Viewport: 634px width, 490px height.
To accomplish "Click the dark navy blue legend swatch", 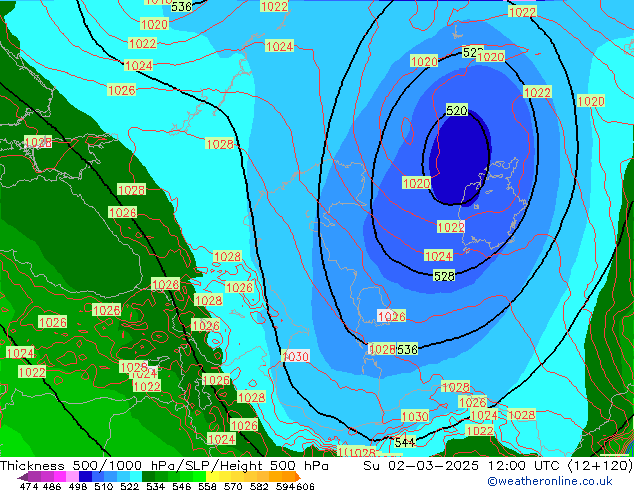I will point(85,477).
